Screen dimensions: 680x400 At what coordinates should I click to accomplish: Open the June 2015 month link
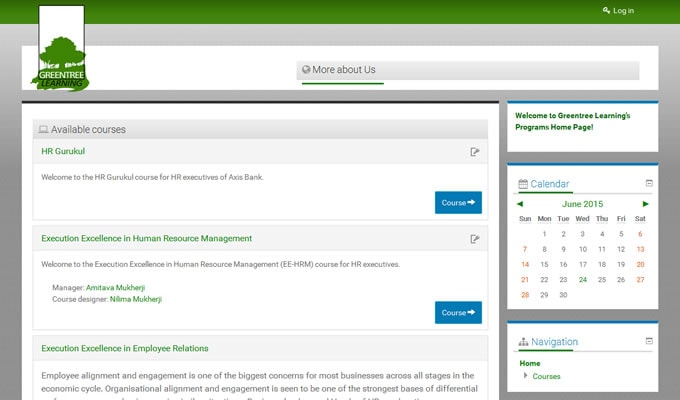[x=583, y=204]
